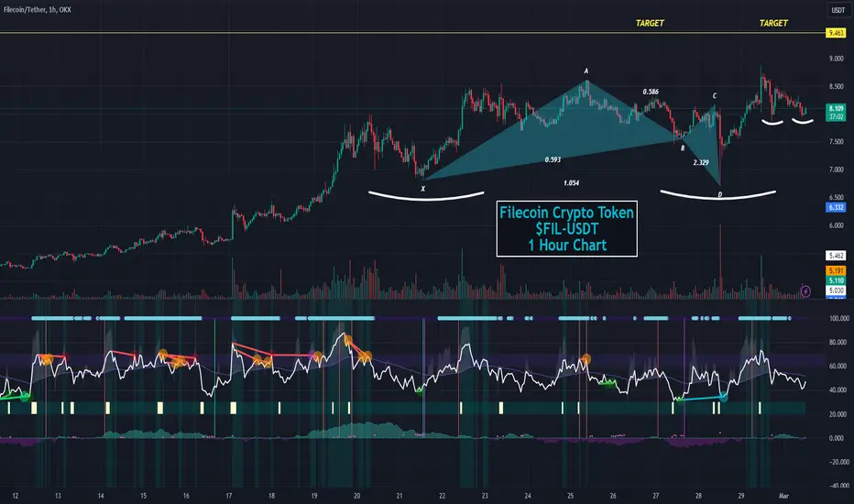Click the white 5.462 price label
This screenshot has height=504, width=854.
click(836, 256)
